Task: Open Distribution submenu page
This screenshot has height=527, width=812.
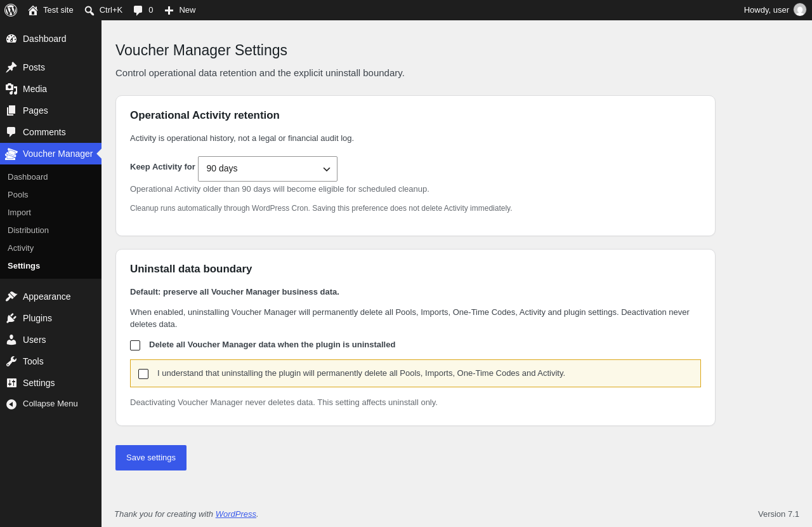Action: click(28, 230)
